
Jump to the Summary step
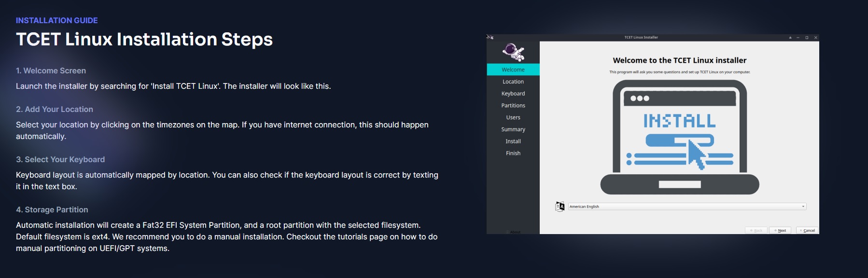click(x=513, y=129)
